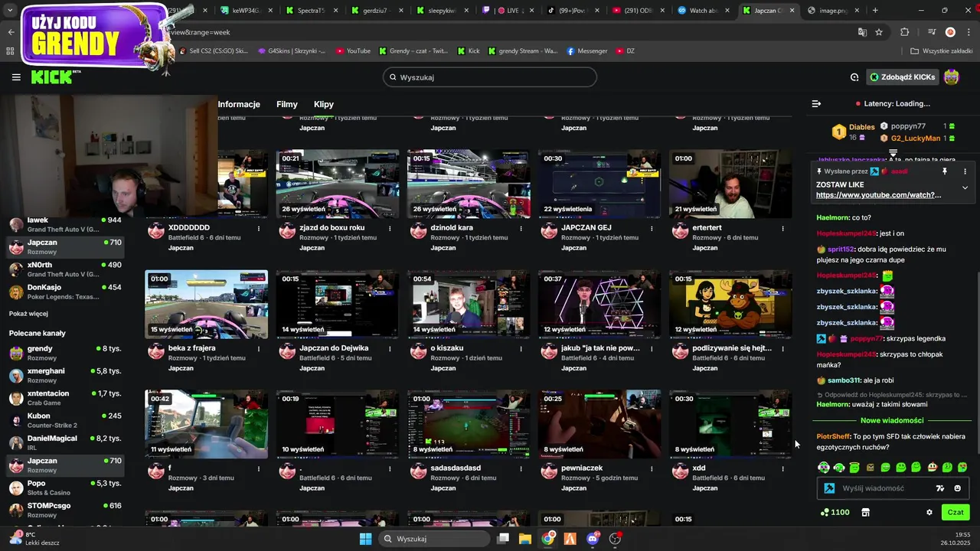Open clip title jakub "ja tak nie pow...
The width and height of the screenshot is (980, 551).
[x=600, y=348]
